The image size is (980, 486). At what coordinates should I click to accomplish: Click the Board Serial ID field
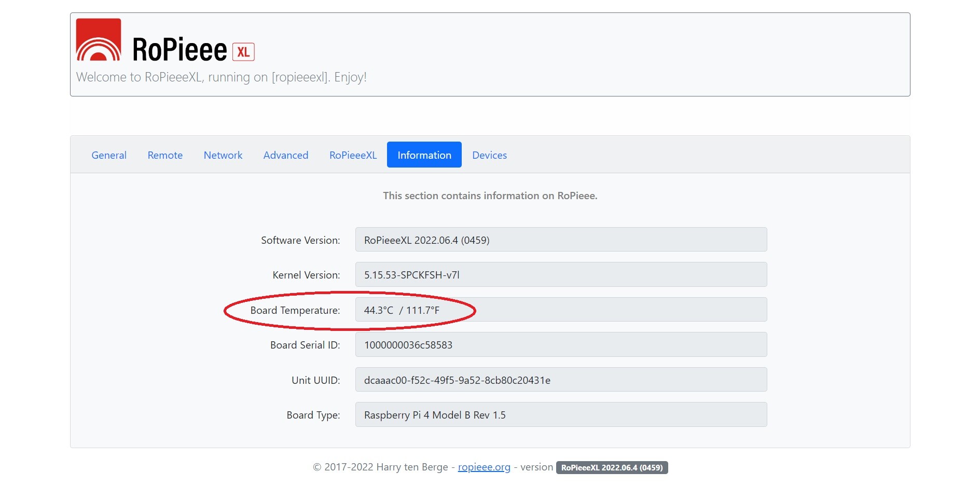click(561, 344)
